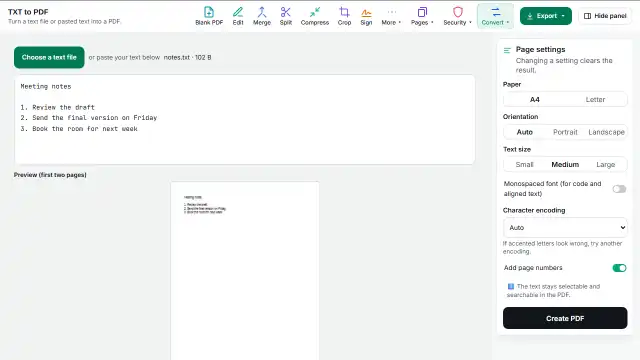Open the Sign tool
This screenshot has width=640, height=360.
[366, 16]
